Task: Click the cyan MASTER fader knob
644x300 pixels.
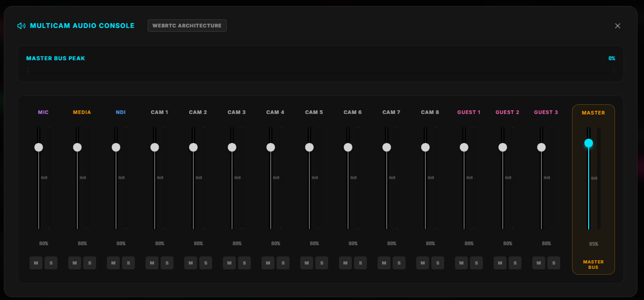Action: pos(589,143)
